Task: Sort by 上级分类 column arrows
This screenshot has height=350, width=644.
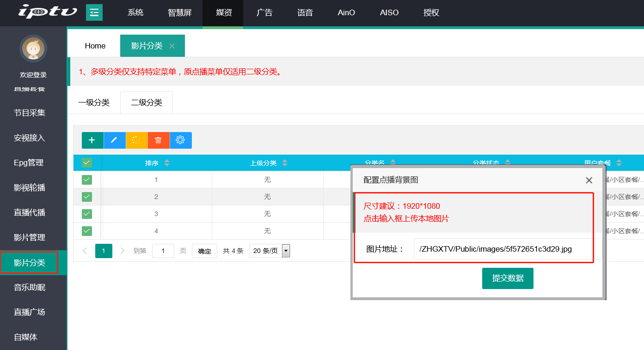Action: click(x=285, y=163)
